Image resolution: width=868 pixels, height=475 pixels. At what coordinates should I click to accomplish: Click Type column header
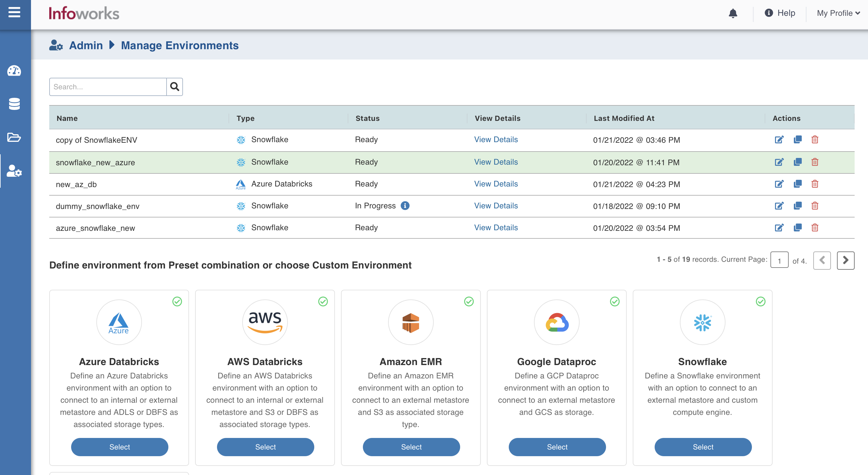pyautogui.click(x=245, y=118)
